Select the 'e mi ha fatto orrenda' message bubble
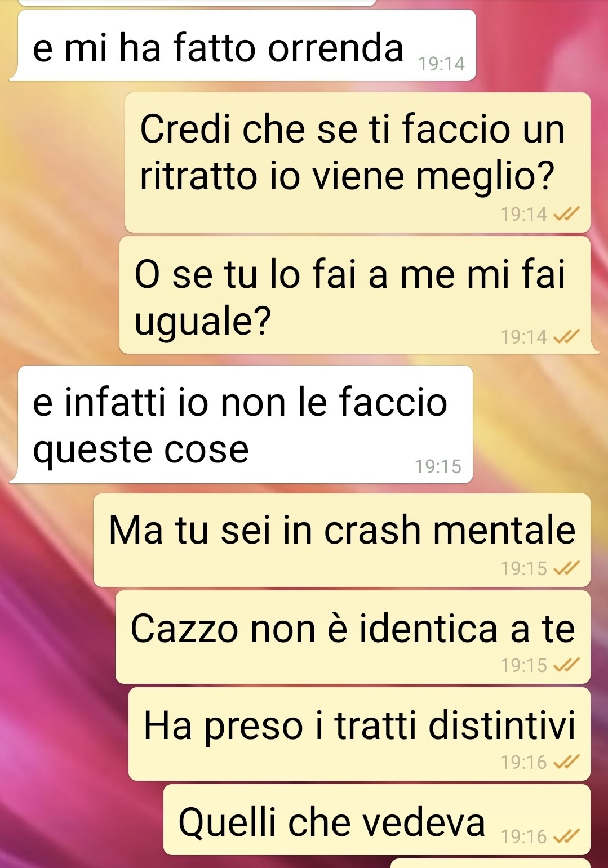This screenshot has height=868, width=608. tap(243, 46)
